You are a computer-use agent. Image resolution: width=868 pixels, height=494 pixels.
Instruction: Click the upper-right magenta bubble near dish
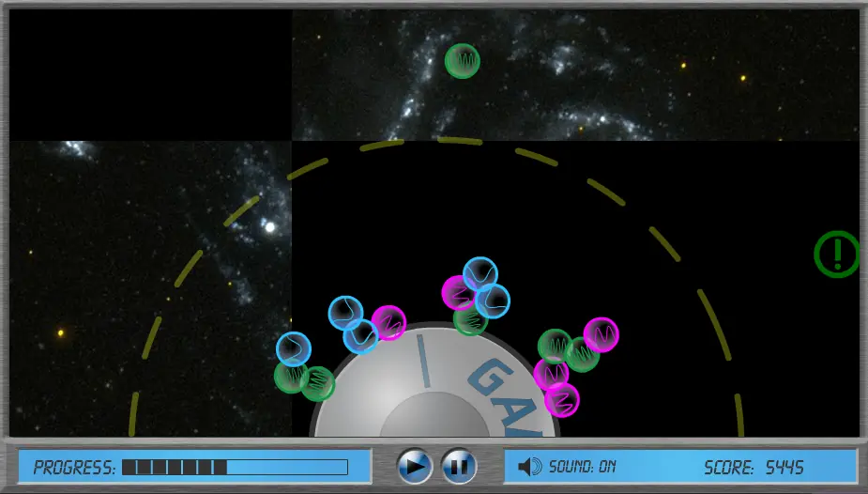(602, 334)
